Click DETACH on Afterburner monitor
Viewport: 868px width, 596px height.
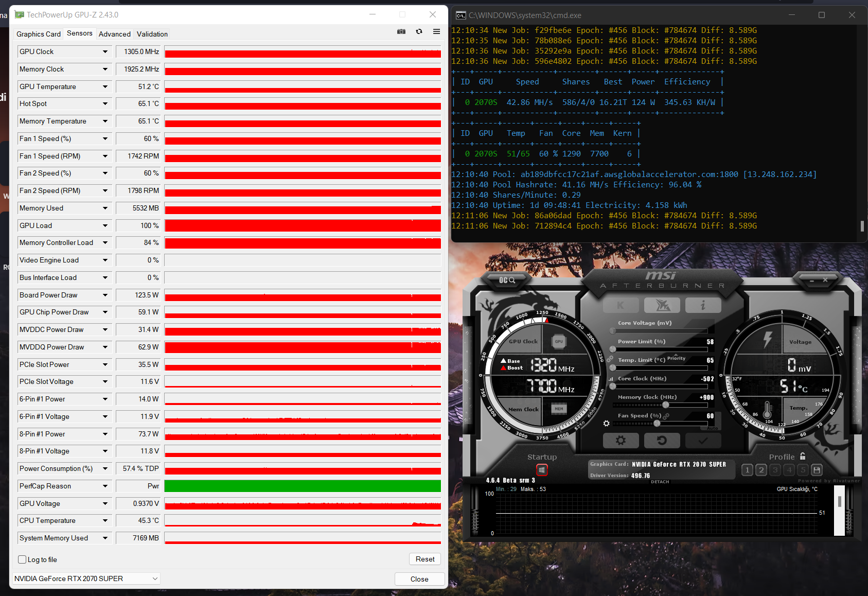pos(660,482)
